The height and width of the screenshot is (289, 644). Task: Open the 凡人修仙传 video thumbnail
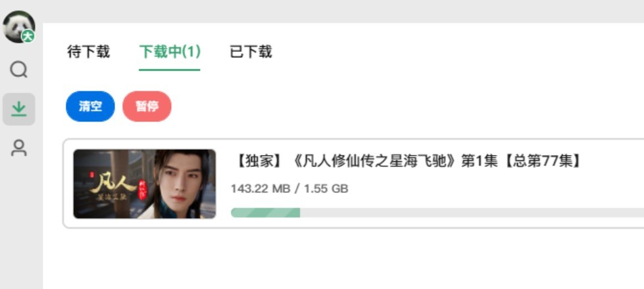click(145, 184)
